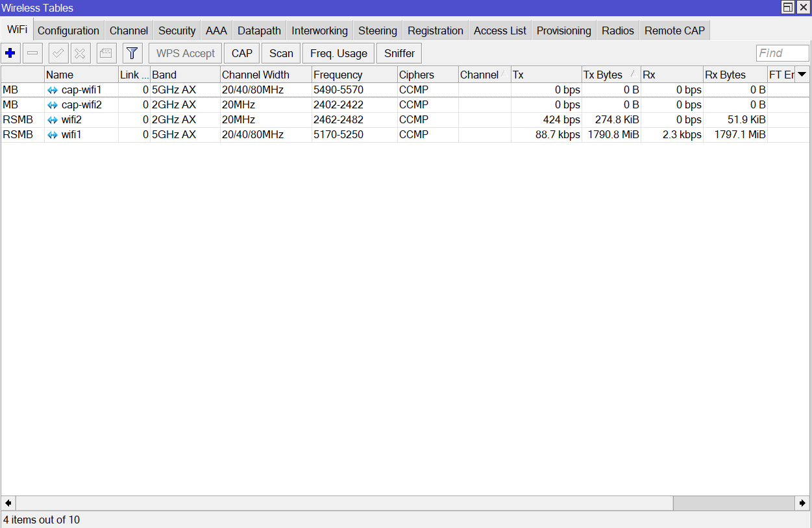
Task: Open the Security tab
Action: pos(177,30)
